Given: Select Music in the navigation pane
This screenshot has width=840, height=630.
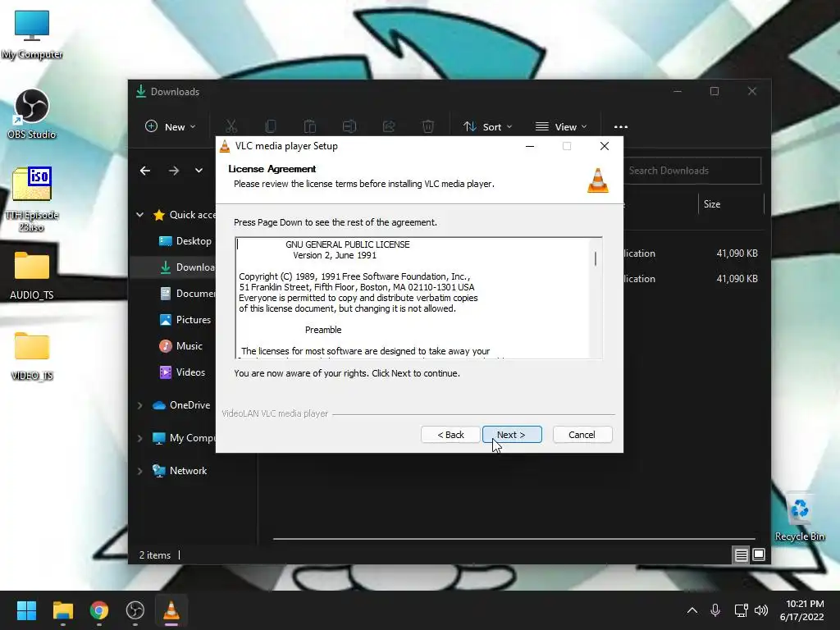Looking at the screenshot, I should point(181,346).
